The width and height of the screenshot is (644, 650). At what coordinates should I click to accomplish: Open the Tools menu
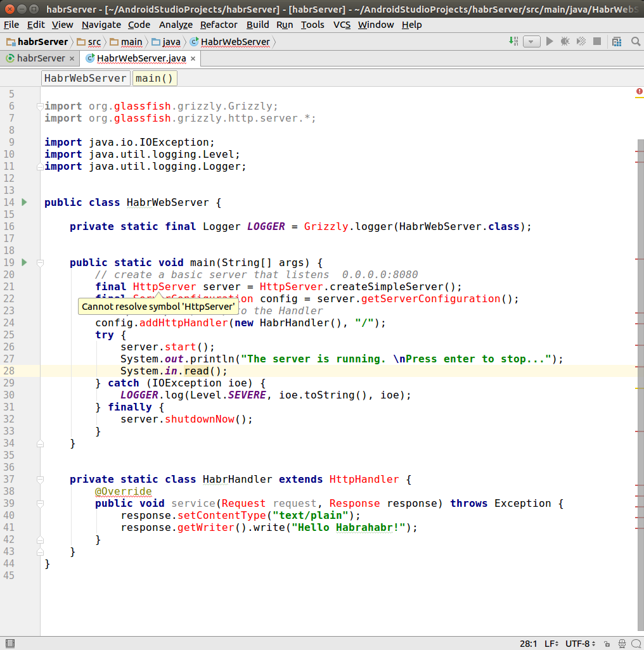[312, 25]
